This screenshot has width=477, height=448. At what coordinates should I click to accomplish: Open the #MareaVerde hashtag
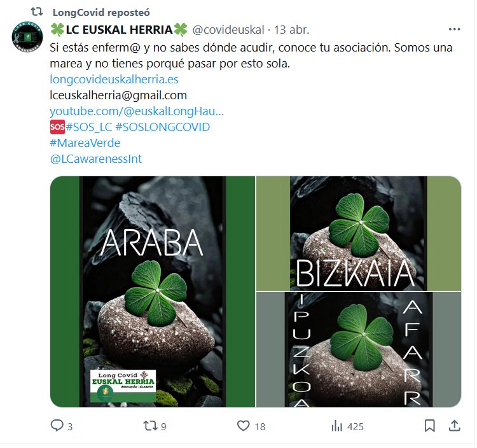point(85,143)
